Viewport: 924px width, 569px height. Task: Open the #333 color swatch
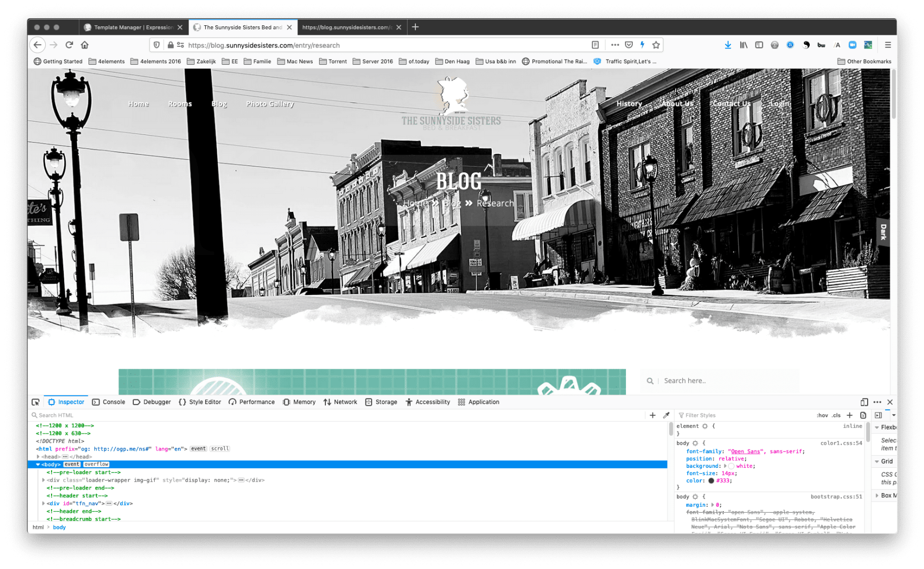[x=711, y=480]
